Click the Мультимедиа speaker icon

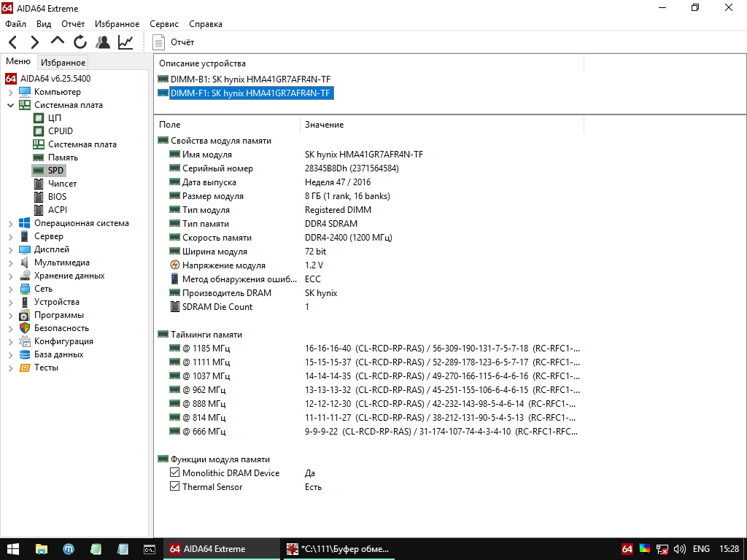pos(25,262)
